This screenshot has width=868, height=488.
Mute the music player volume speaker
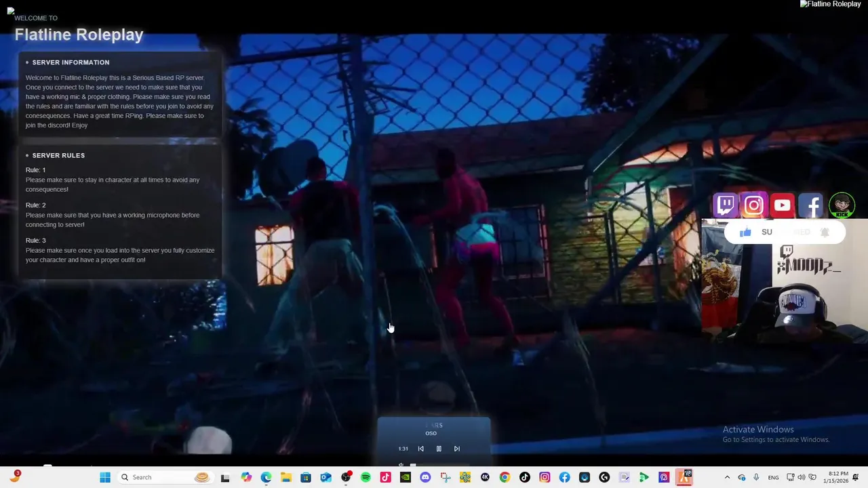[x=401, y=465]
